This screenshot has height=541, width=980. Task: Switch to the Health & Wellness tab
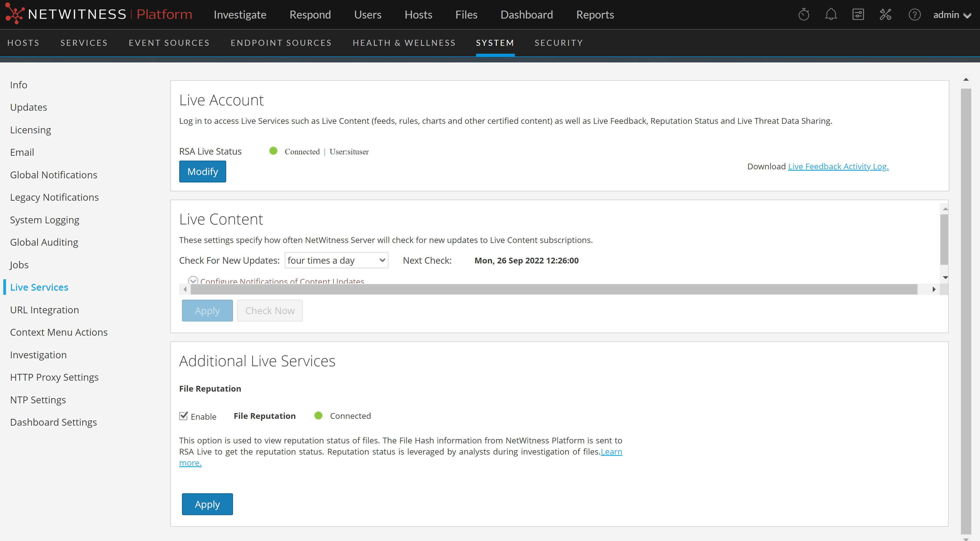click(x=404, y=43)
